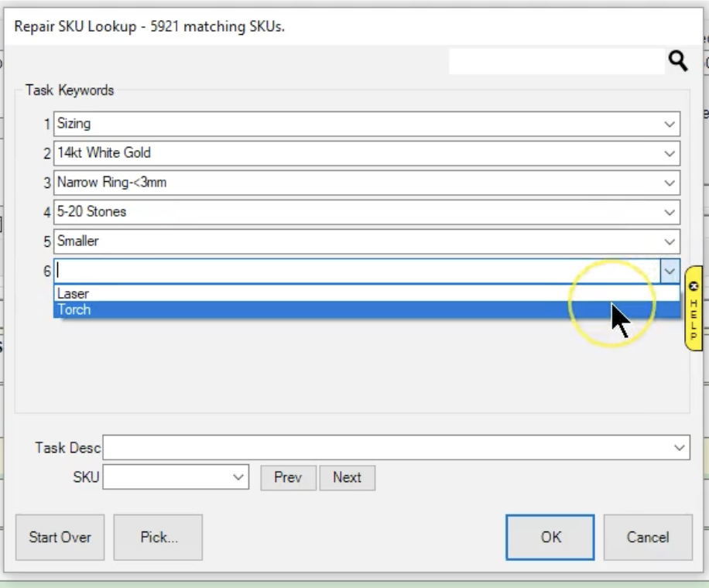Confirm with the OK button

click(550, 537)
